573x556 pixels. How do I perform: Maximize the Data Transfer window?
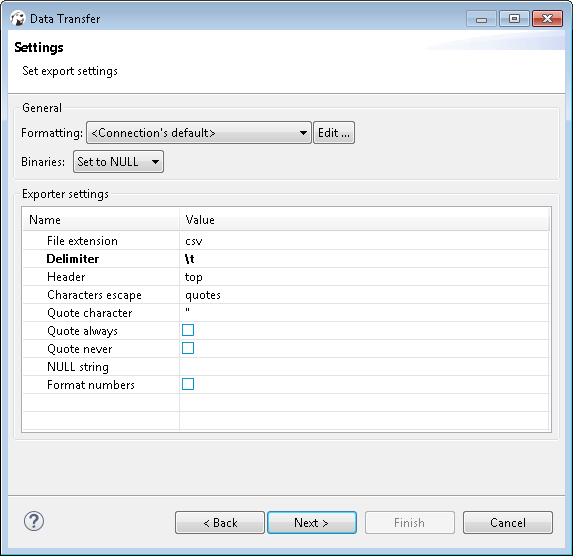click(x=514, y=19)
